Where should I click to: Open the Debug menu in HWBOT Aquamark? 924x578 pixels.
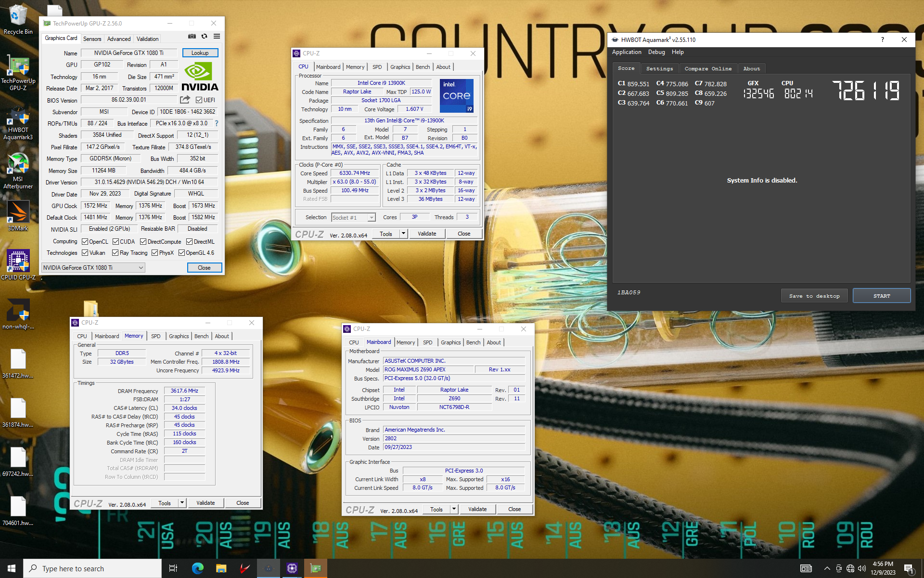[656, 52]
